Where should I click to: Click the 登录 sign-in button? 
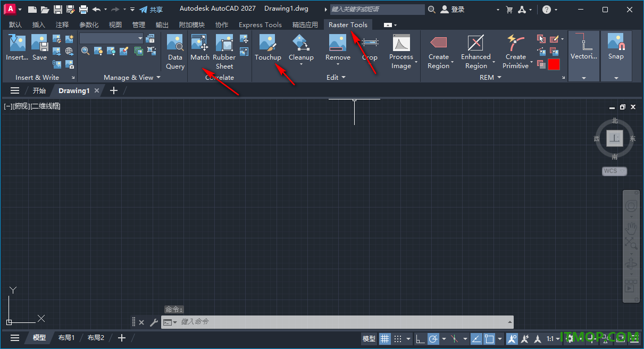pyautogui.click(x=453, y=9)
